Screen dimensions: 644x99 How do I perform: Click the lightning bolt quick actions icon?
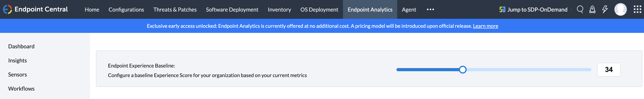(x=605, y=9)
